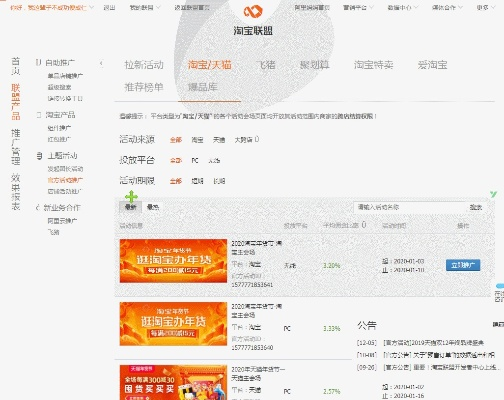Open the first 逛淘宝办年货 banner thumbnail
504x400 pixels.
[173, 261]
